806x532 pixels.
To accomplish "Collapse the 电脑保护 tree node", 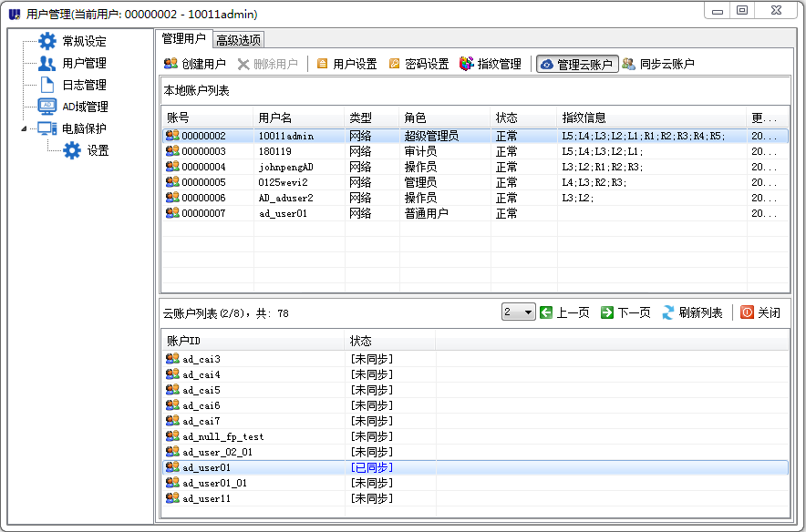I will coord(24,128).
